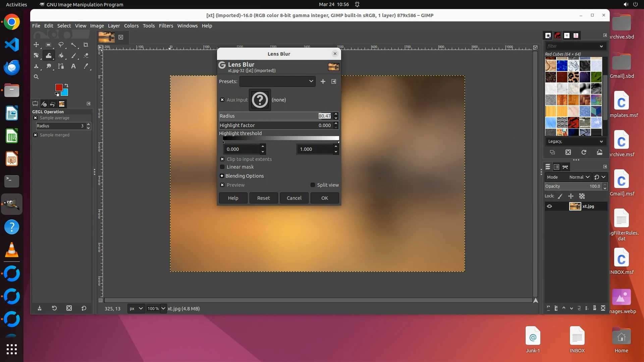Select the Zoom magnifier tool
The width and height of the screenshot is (644, 362).
(36, 77)
